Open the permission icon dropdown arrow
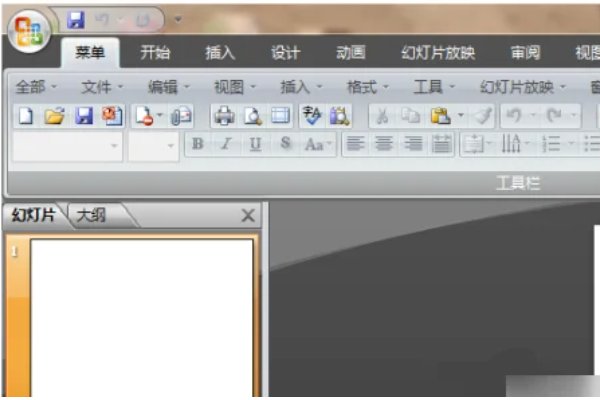 pyautogui.click(x=160, y=115)
